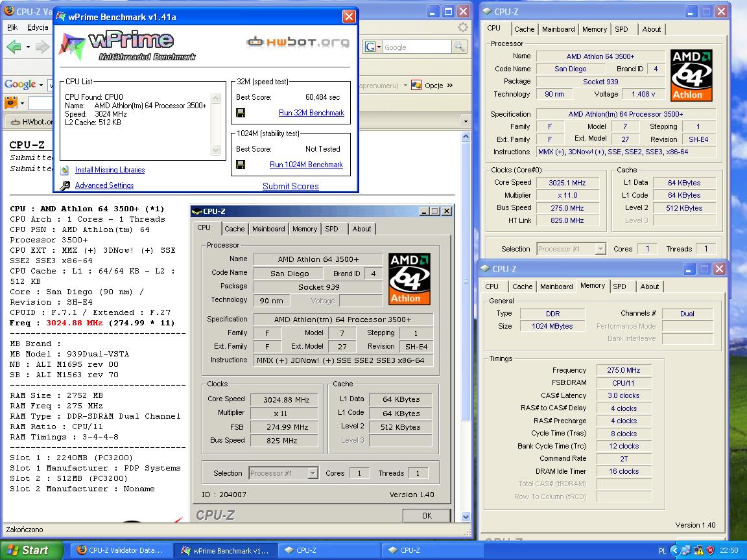Close the wPrime Benchmark window
The width and height of the screenshot is (747, 560).
(x=349, y=17)
